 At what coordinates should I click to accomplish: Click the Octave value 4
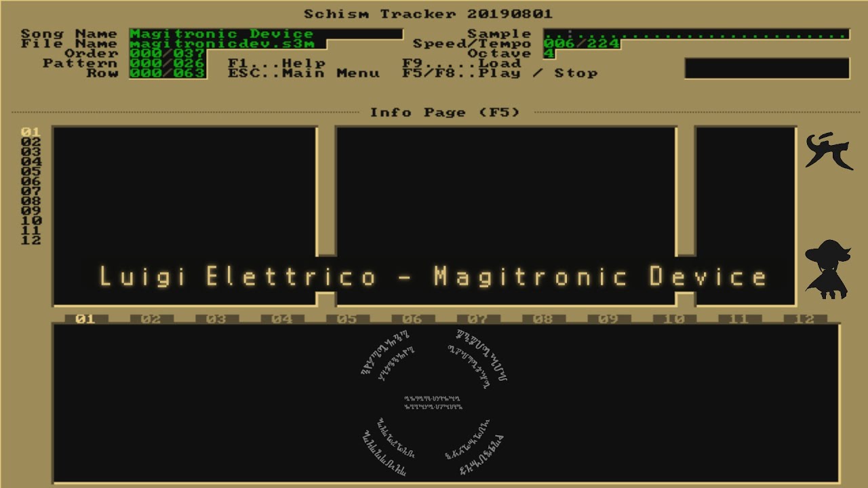(x=549, y=54)
